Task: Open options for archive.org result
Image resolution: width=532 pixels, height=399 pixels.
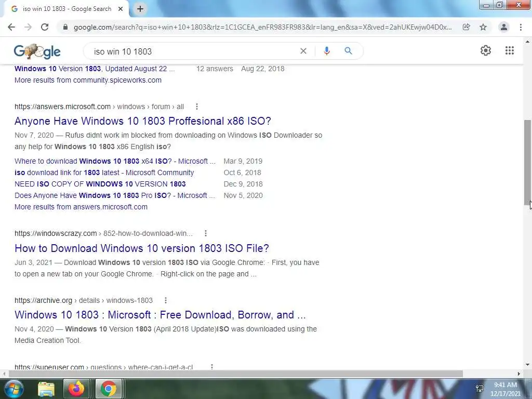Action: point(166,300)
